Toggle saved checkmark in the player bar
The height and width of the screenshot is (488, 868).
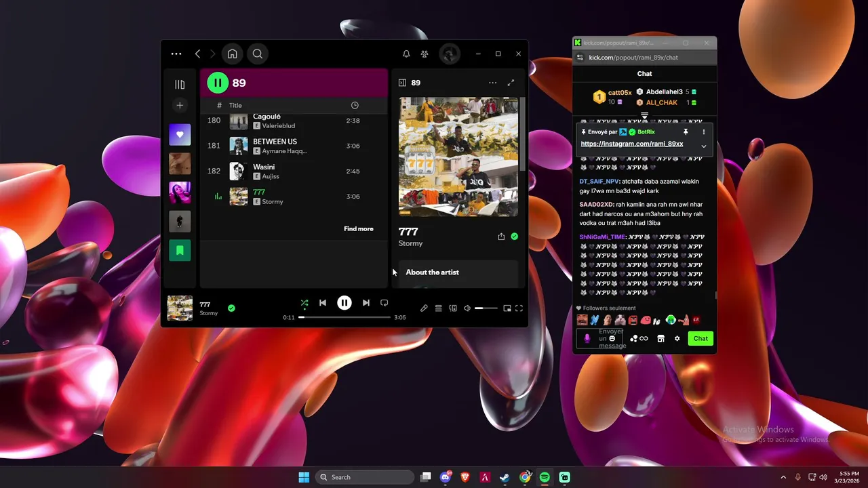(x=231, y=308)
